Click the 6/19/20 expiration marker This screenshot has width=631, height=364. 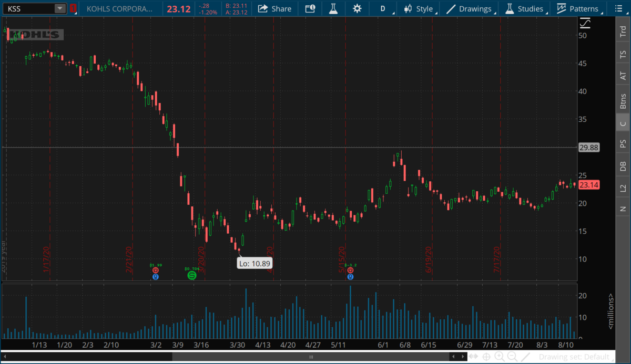coord(429,260)
